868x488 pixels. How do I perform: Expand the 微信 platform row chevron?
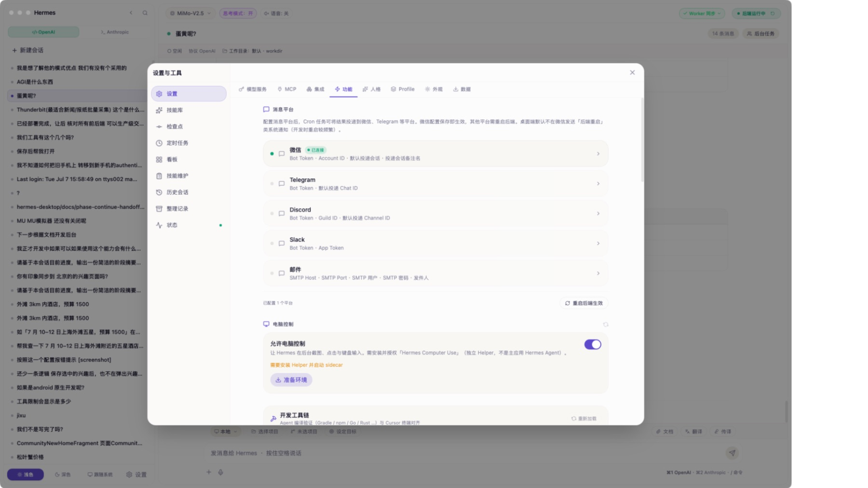pyautogui.click(x=598, y=154)
